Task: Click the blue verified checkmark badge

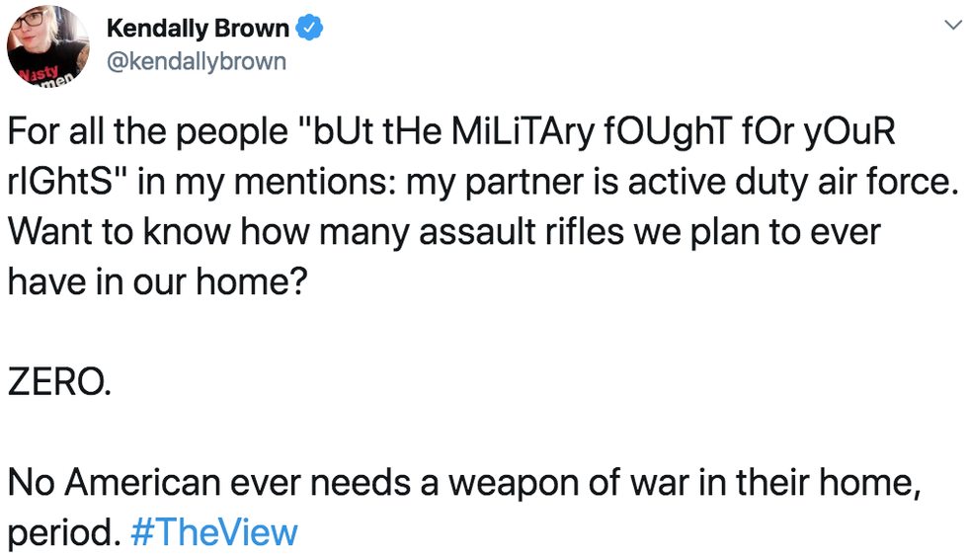Action: click(x=311, y=29)
